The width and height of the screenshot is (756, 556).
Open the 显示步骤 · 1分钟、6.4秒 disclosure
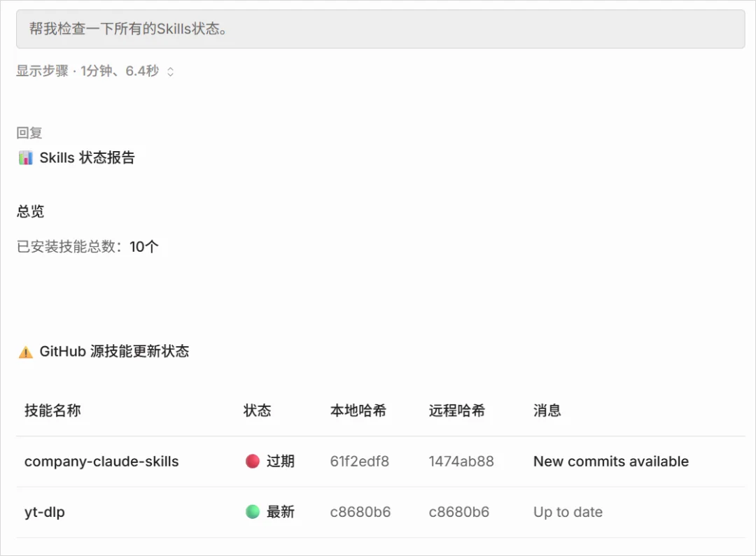click(x=91, y=71)
